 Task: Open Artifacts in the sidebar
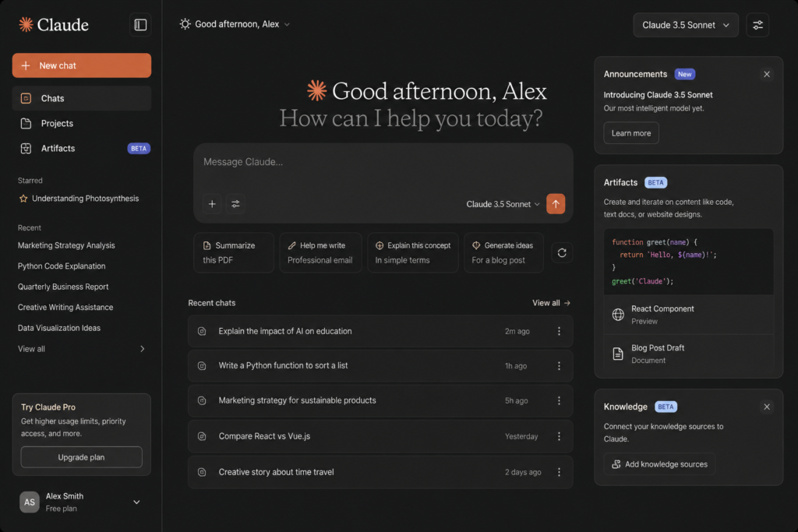(81, 149)
